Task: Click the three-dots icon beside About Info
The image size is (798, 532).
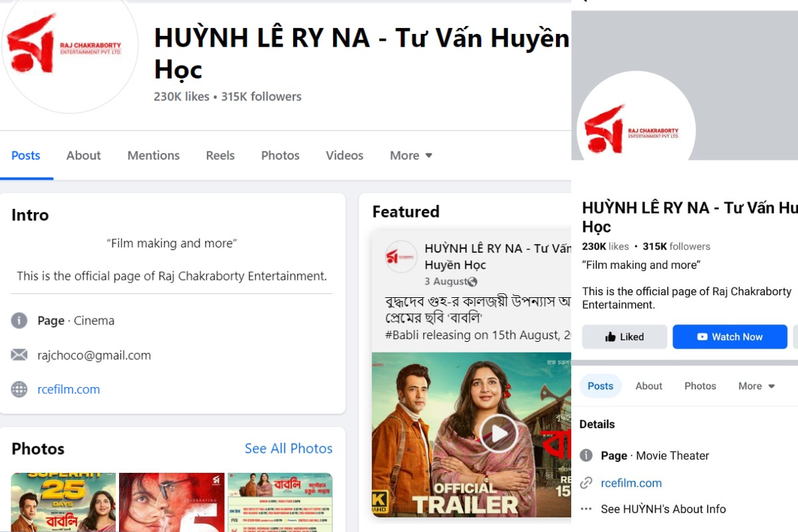Action: pyautogui.click(x=586, y=509)
